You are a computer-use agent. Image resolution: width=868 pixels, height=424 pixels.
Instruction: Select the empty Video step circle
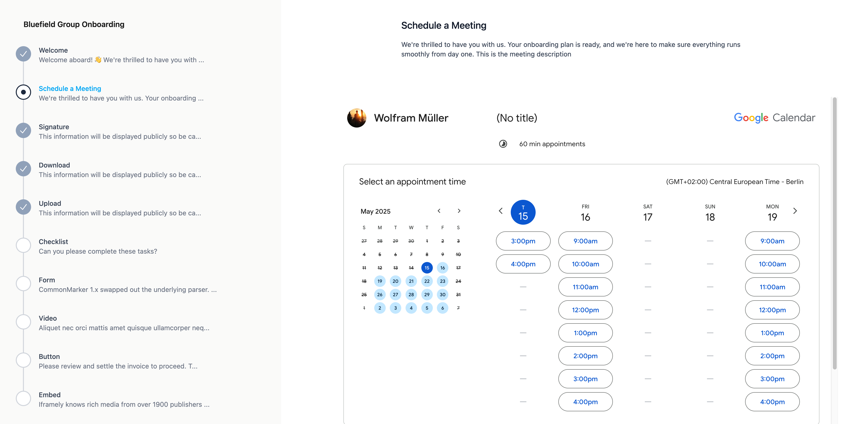point(23,322)
